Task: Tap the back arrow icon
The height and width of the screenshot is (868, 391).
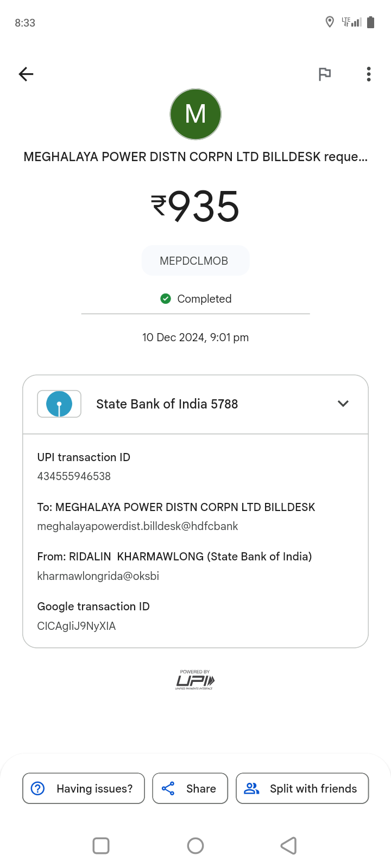Action: click(26, 74)
